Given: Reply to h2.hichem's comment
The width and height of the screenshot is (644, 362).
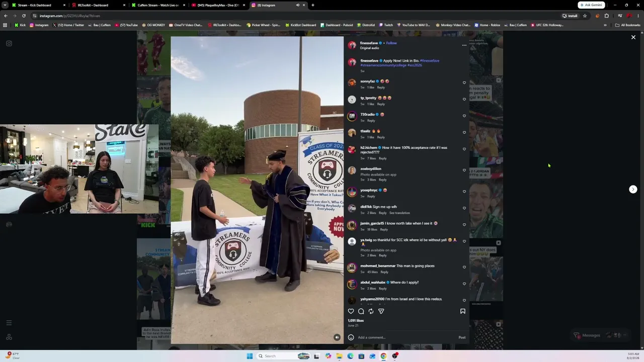Looking at the screenshot, I should point(382,158).
